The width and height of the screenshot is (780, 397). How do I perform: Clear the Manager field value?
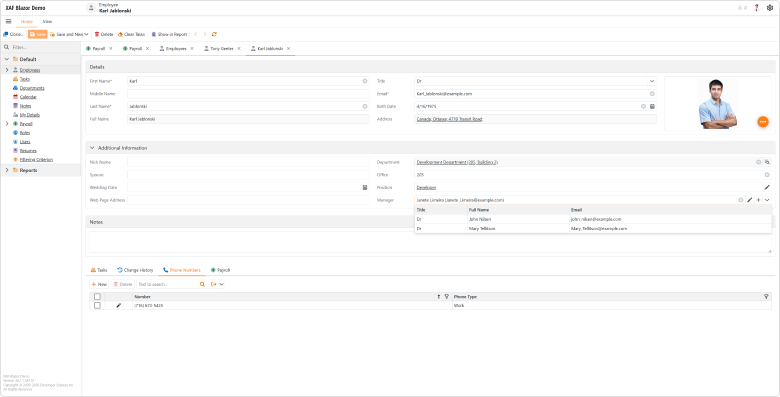(x=741, y=200)
